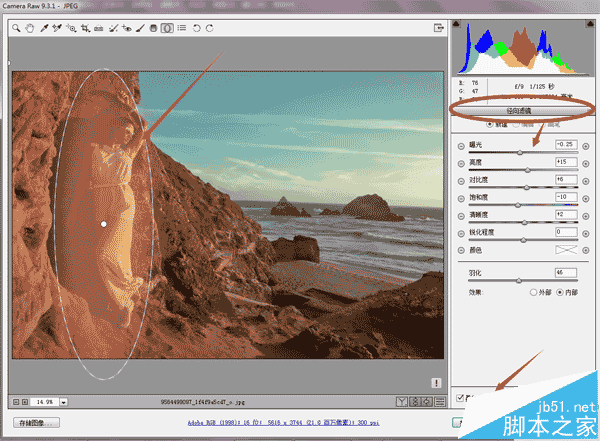Open the zoom level dropdown arrow
Viewport: 600px width, 441px height.
click(x=64, y=402)
